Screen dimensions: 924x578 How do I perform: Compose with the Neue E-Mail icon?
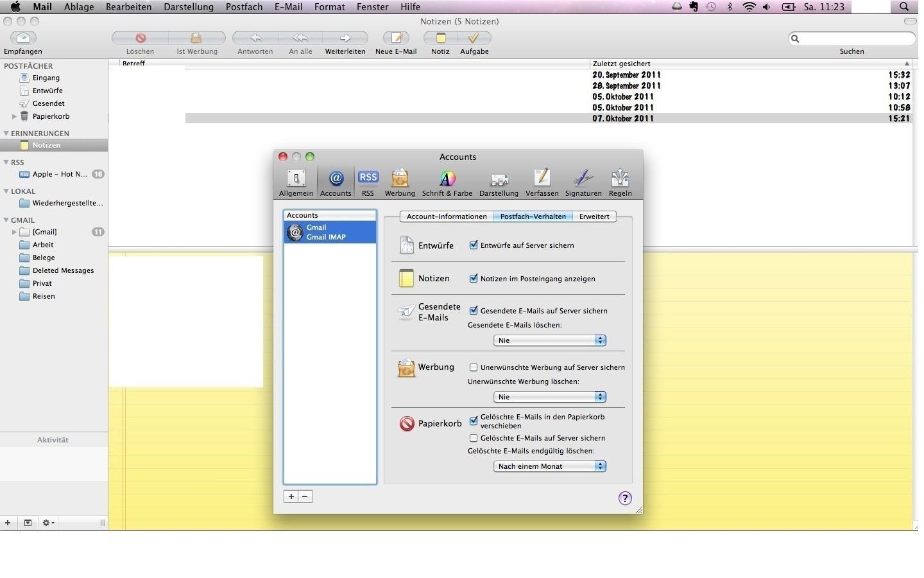396,38
